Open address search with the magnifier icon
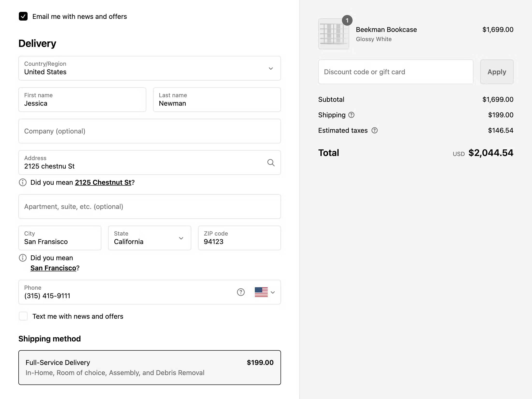This screenshot has width=532, height=399. [x=271, y=163]
